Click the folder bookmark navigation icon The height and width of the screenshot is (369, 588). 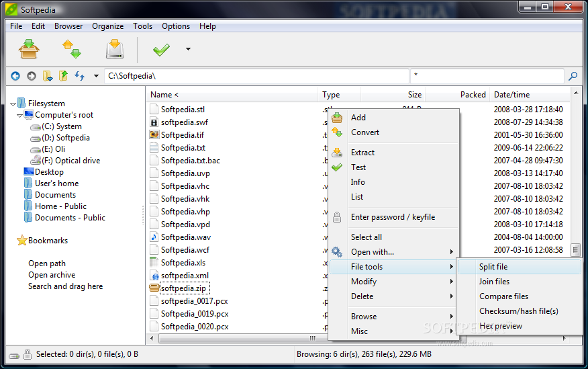47,76
